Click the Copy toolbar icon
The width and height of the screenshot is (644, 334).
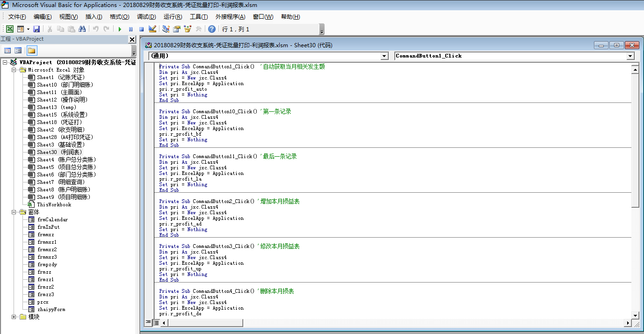60,29
